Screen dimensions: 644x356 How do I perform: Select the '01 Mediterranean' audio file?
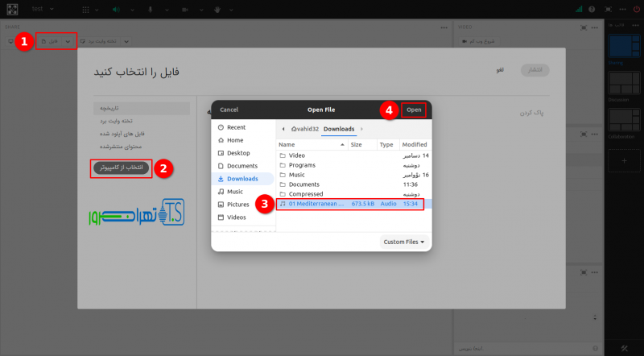[x=354, y=204]
